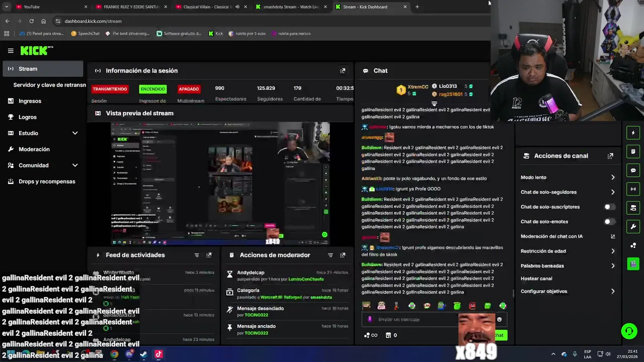Pop out the Información de la sesión panel

(343, 71)
